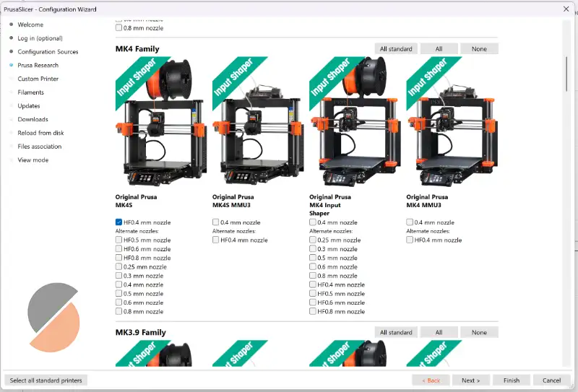Uncheck HF0.4 mm nozzle for MK4S
This screenshot has width=578, height=392.
(118, 222)
